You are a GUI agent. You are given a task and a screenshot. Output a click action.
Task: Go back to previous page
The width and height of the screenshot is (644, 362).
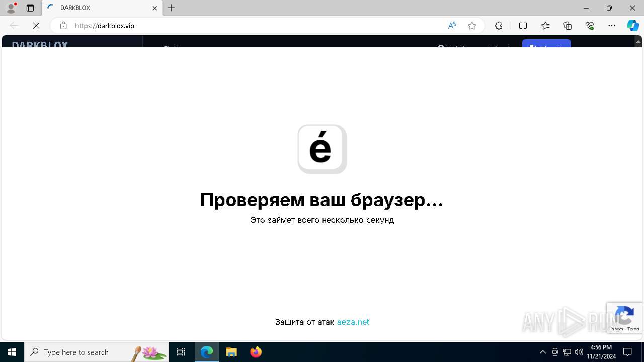pyautogui.click(x=14, y=26)
